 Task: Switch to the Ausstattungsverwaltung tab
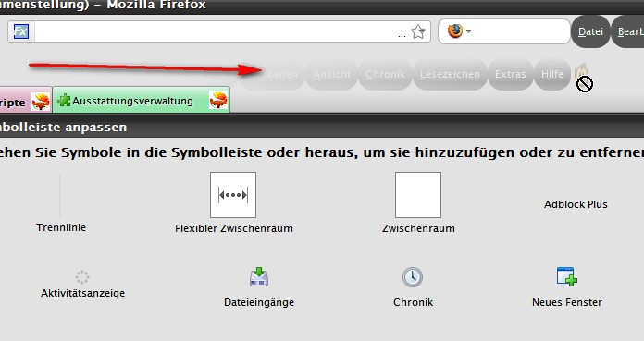(x=141, y=100)
